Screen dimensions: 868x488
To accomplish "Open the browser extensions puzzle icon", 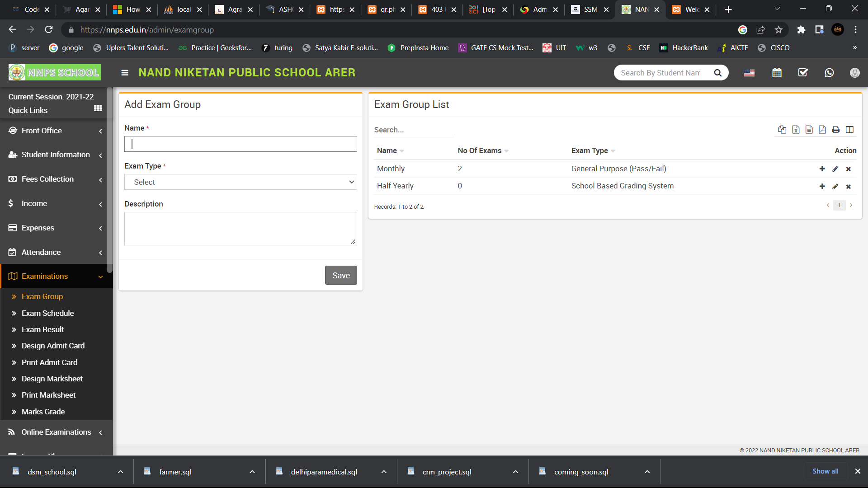I will (801, 30).
